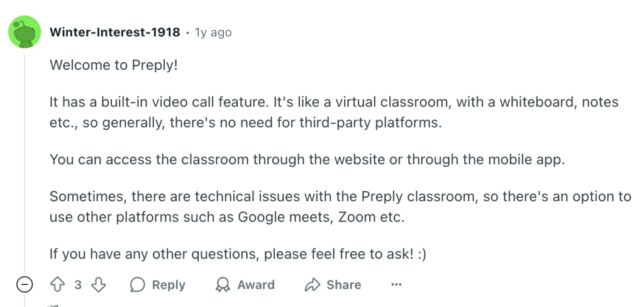The height and width of the screenshot is (307, 644).
Task: Upvote the Winter-Interest-1918 comment
Action: 58,285
